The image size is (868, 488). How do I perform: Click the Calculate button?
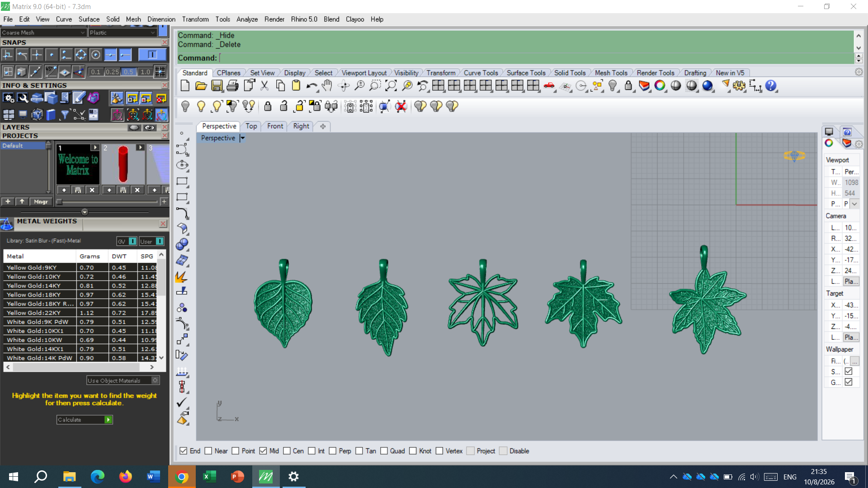pos(85,420)
